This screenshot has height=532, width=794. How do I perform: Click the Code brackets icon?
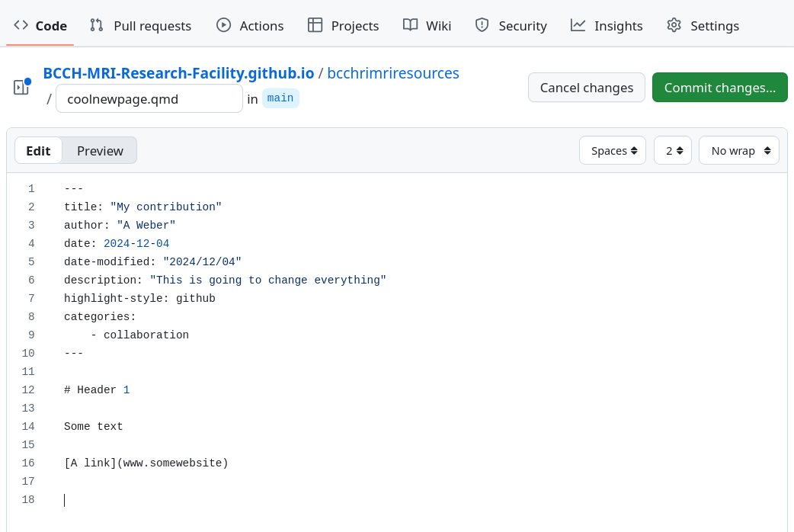coord(21,25)
